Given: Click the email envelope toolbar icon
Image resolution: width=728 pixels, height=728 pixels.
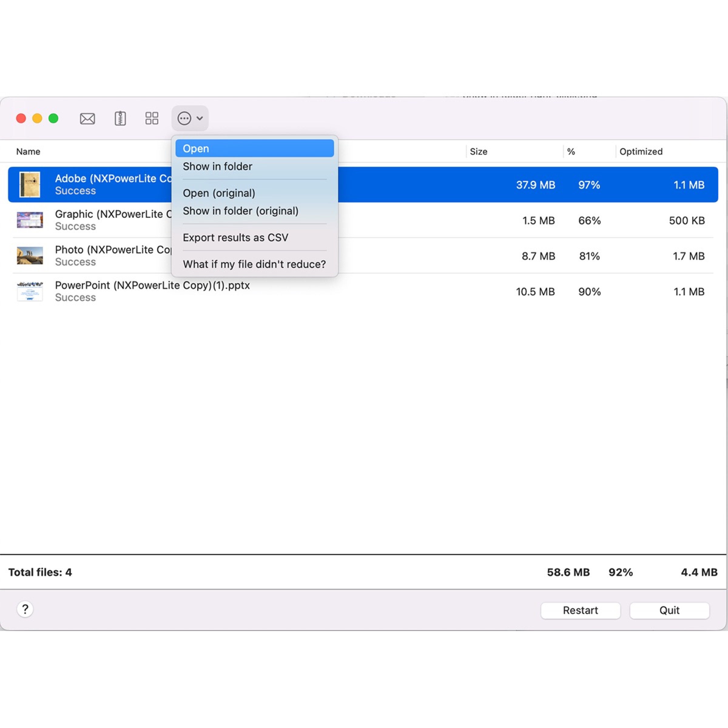Looking at the screenshot, I should pos(87,119).
